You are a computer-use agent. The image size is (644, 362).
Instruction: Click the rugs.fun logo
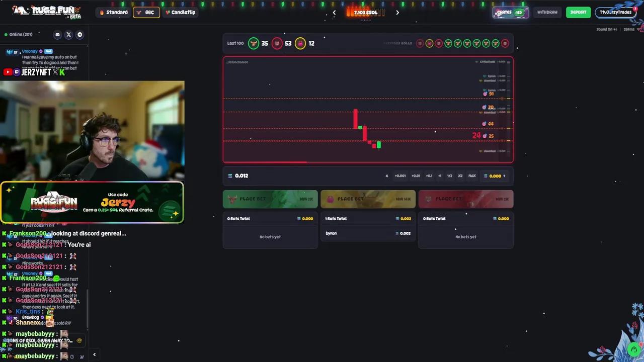(x=46, y=12)
